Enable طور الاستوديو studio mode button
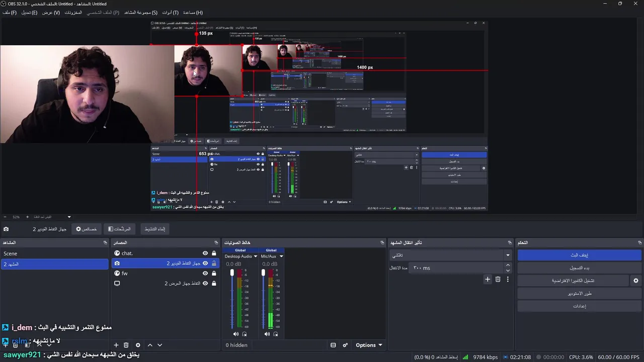The width and height of the screenshot is (644, 362). coord(580,293)
